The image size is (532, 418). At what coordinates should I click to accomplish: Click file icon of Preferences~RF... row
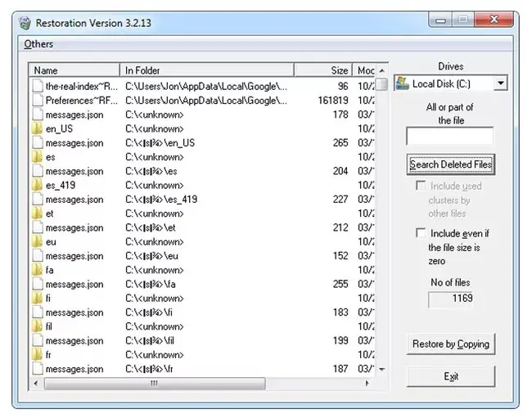tap(38, 101)
